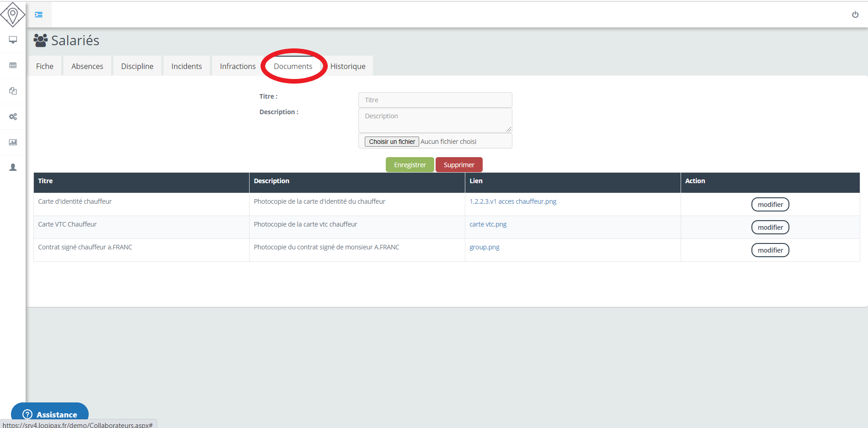Click the location pin logo icon
The height and width of the screenshot is (428, 868).
click(x=13, y=15)
